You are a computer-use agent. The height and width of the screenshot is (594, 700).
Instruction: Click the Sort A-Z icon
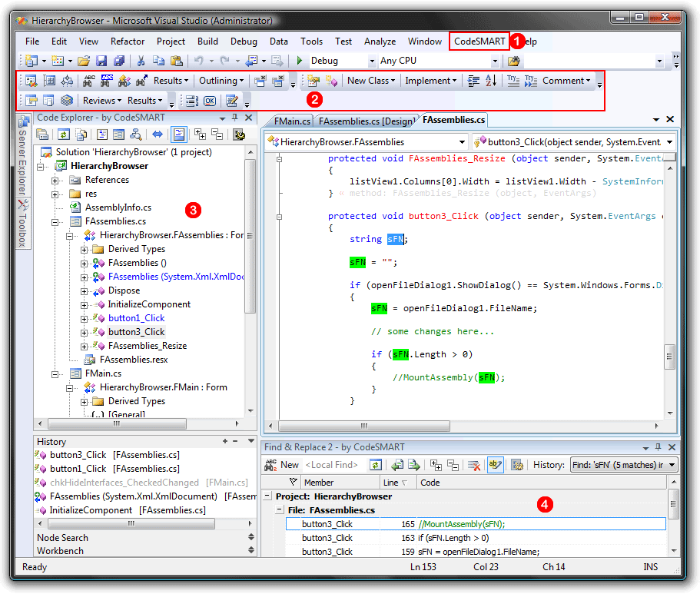pyautogui.click(x=491, y=81)
